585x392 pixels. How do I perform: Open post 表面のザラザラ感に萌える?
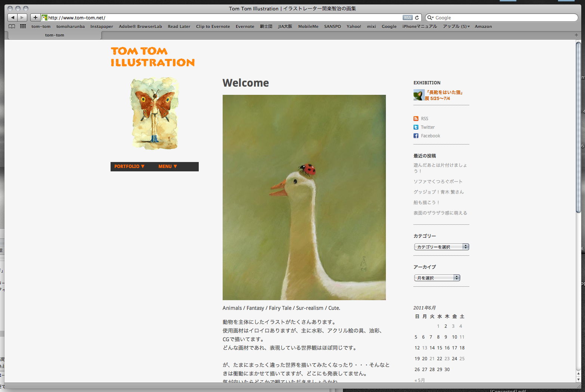coord(440,213)
